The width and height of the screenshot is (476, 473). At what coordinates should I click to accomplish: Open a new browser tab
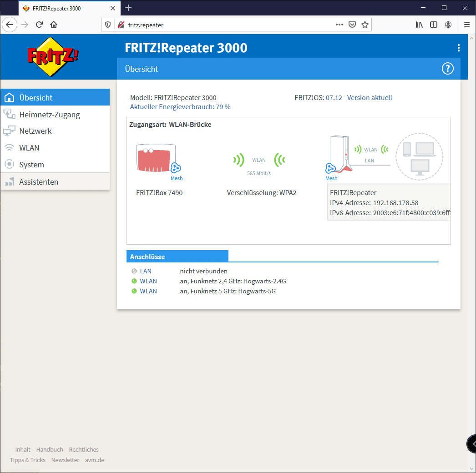(x=128, y=8)
